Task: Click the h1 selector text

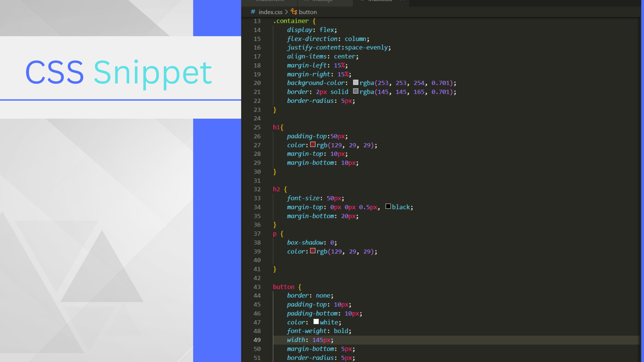Action: [x=276, y=127]
